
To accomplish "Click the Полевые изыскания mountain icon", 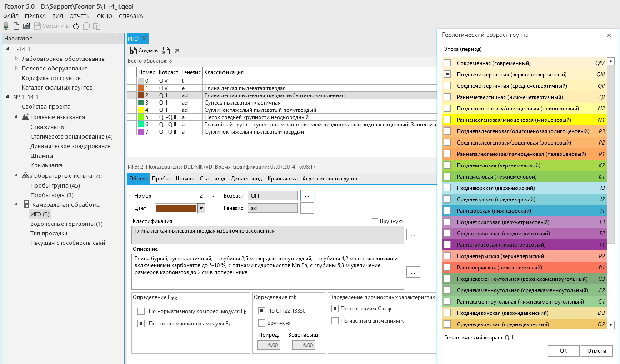I will pyautogui.click(x=25, y=117).
